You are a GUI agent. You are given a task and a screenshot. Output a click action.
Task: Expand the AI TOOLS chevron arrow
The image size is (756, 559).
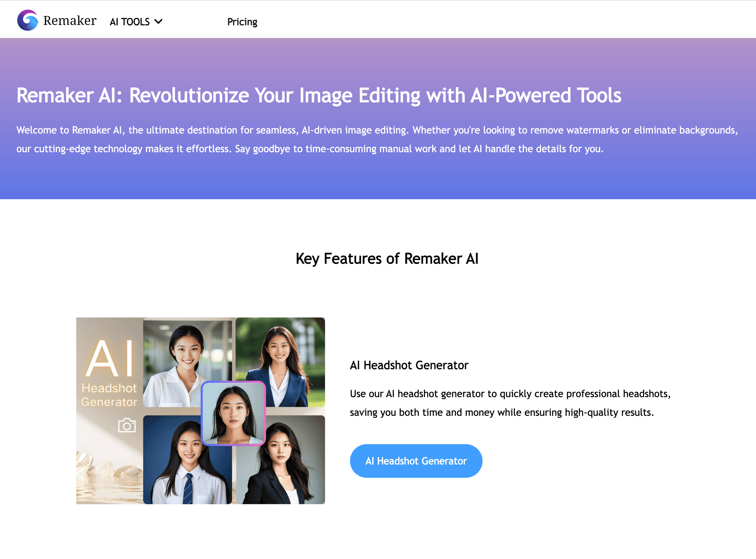[158, 22]
